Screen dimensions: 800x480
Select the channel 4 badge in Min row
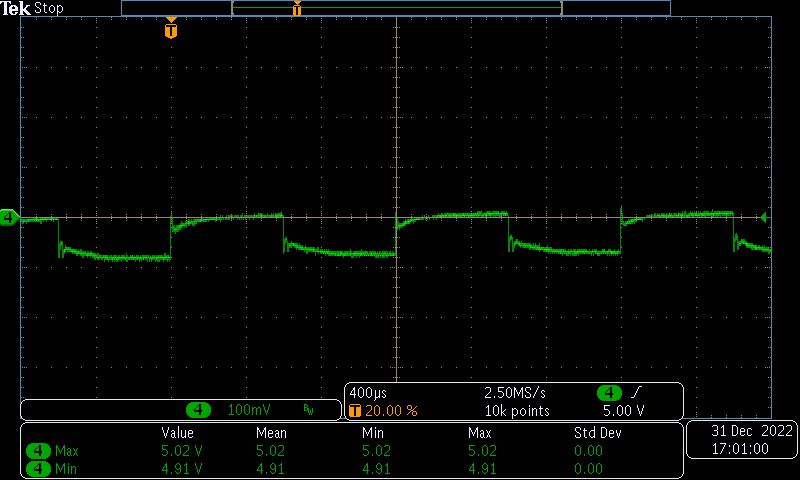(x=39, y=468)
